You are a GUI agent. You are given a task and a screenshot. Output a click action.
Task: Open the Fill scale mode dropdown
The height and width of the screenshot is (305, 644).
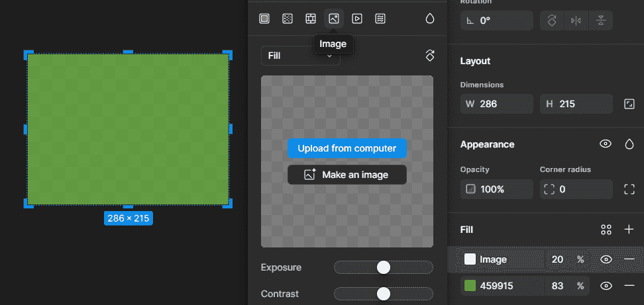[301, 56]
